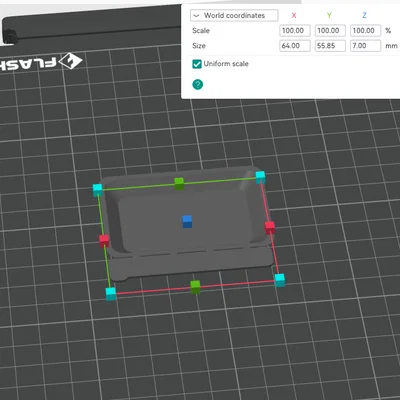Open the green question mark help icon
This screenshot has width=400, height=400.
[x=198, y=84]
